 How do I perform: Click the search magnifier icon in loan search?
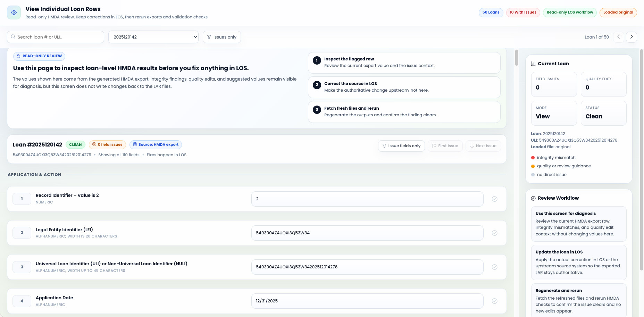13,37
